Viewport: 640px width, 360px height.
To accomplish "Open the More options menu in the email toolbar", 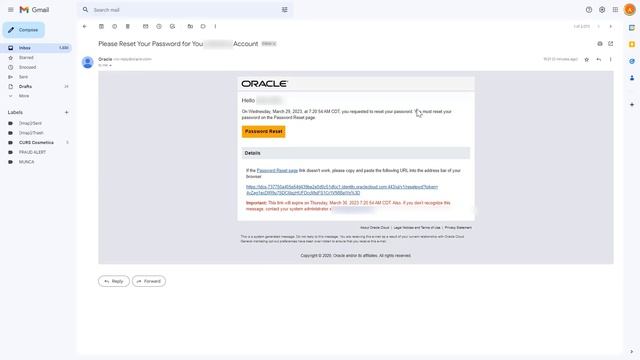I will click(215, 27).
